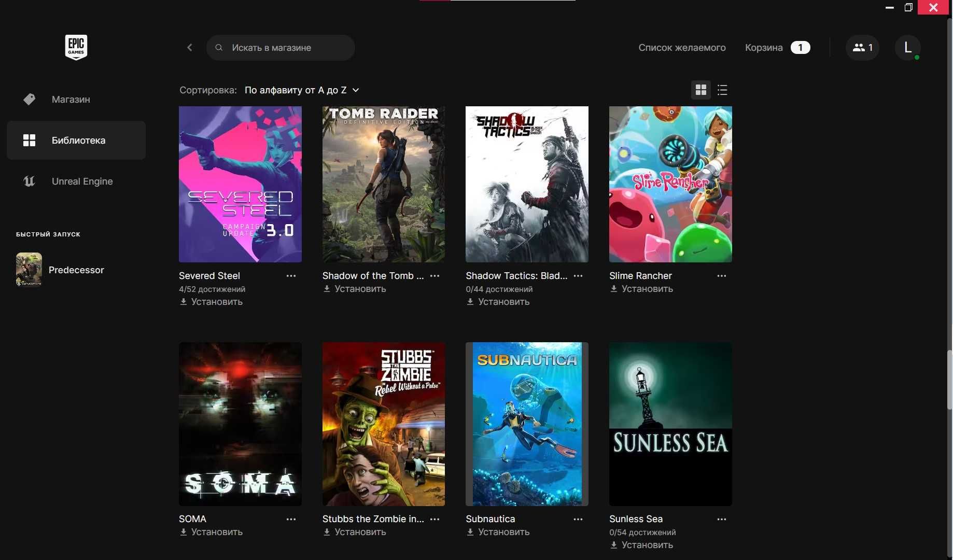Launch Predecessor from its quick-launch thumbnail
Image resolution: width=953 pixels, height=560 pixels.
[29, 270]
